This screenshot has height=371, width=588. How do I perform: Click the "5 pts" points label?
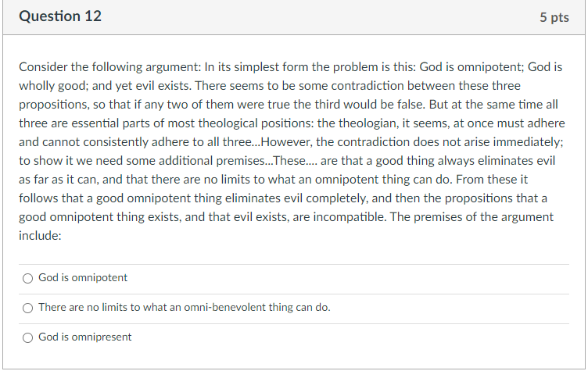tap(554, 17)
